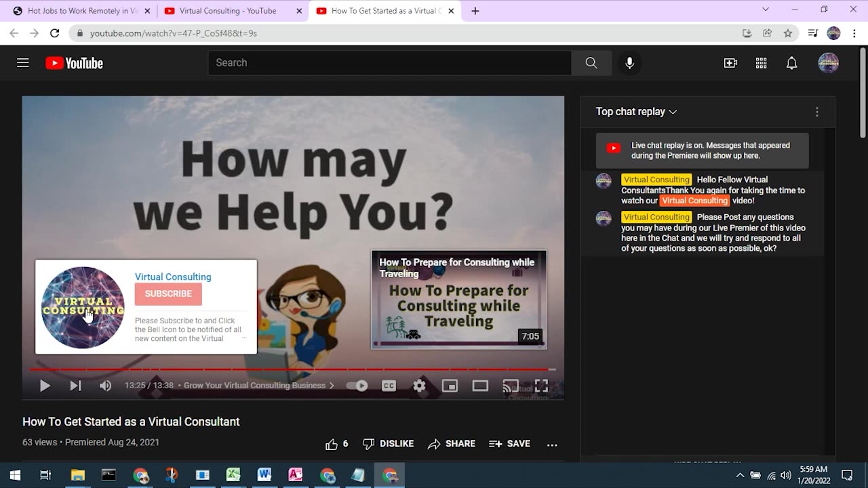The width and height of the screenshot is (868, 488).
Task: Toggle closed captions
Action: coord(389,386)
